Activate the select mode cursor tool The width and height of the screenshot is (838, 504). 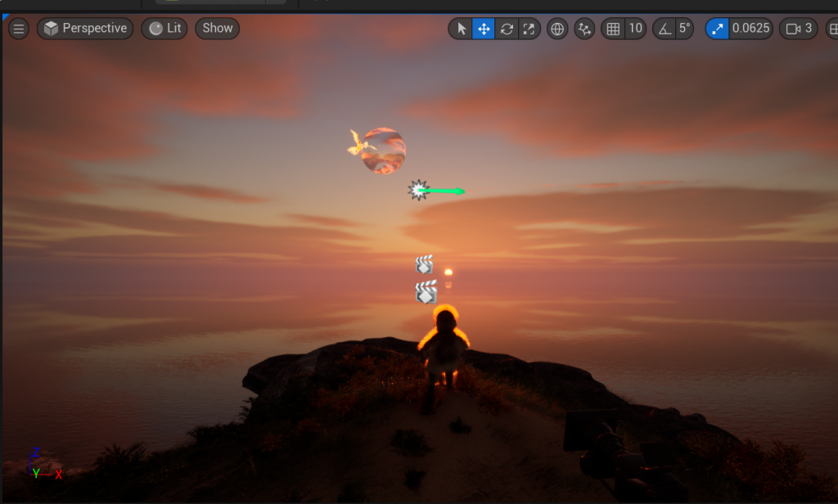coord(461,29)
